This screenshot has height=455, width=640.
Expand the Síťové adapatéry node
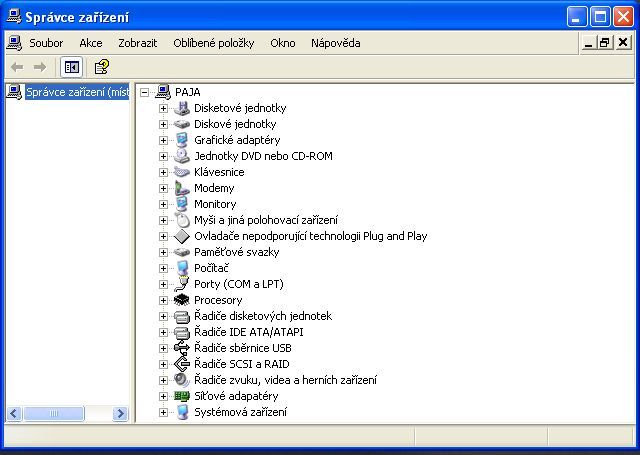click(163, 396)
